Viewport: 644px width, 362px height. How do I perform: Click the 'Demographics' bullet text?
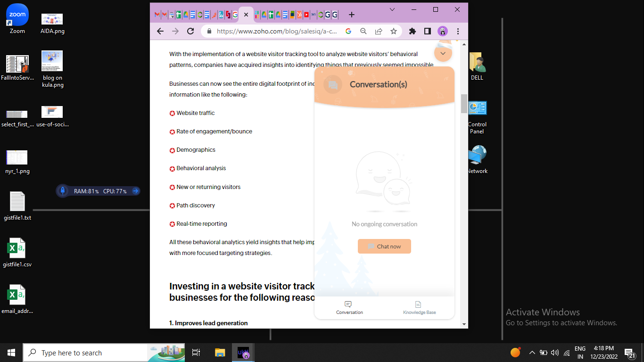pyautogui.click(x=196, y=150)
